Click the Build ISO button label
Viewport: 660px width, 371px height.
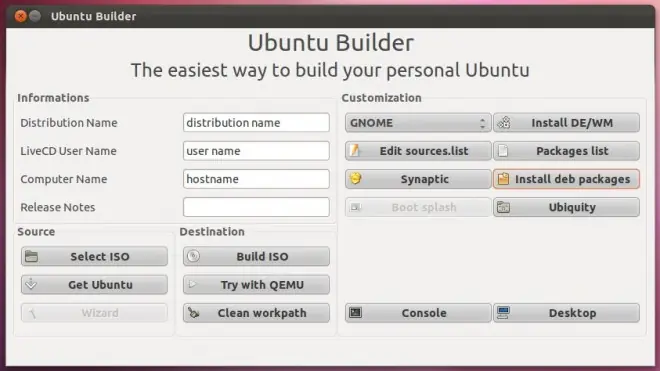[262, 256]
